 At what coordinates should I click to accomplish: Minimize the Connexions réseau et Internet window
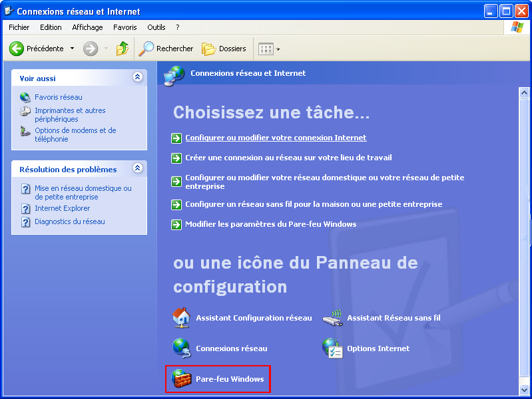coord(491,11)
